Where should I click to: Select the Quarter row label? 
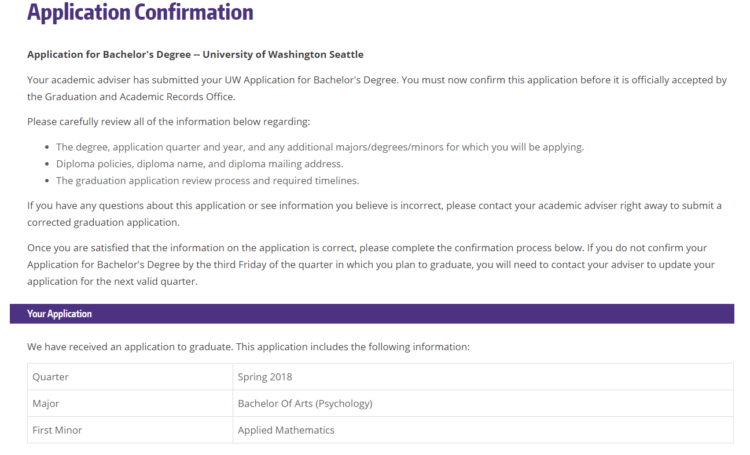[50, 377]
